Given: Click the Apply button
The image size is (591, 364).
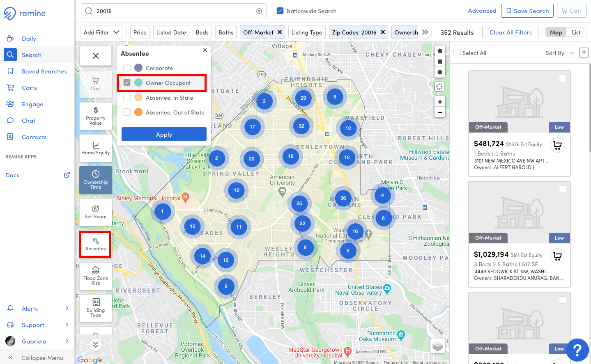Looking at the screenshot, I should pyautogui.click(x=164, y=134).
